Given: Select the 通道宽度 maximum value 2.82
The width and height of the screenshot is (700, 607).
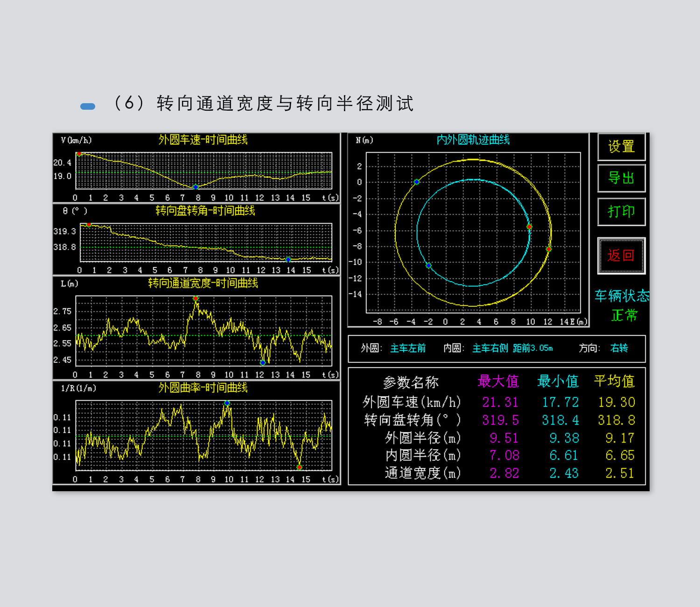Looking at the screenshot, I should tap(504, 473).
